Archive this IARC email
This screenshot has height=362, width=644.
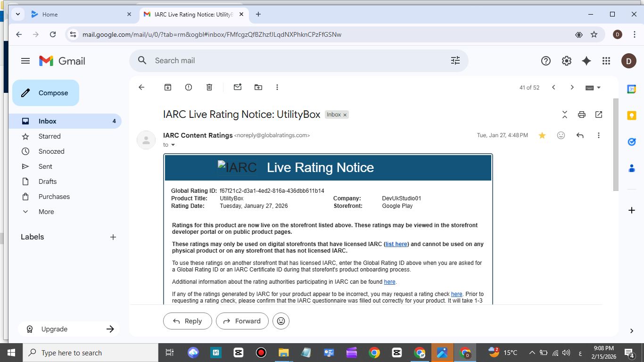(x=168, y=87)
